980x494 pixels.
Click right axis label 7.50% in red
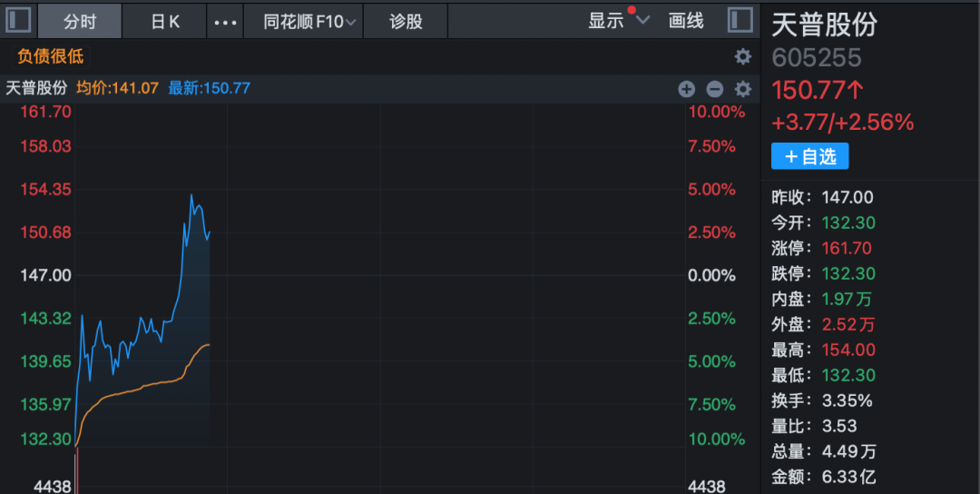pyautogui.click(x=711, y=146)
